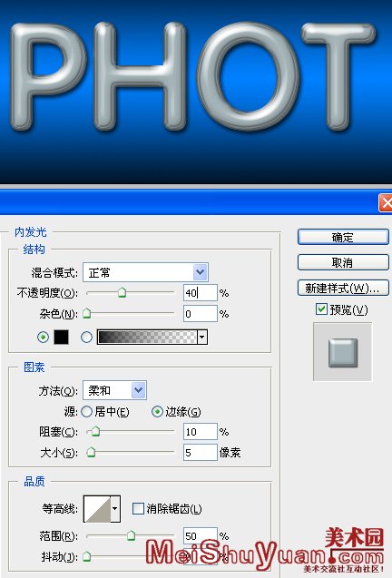Click the 阻塞 value input field
392x578 pixels.
(201, 432)
